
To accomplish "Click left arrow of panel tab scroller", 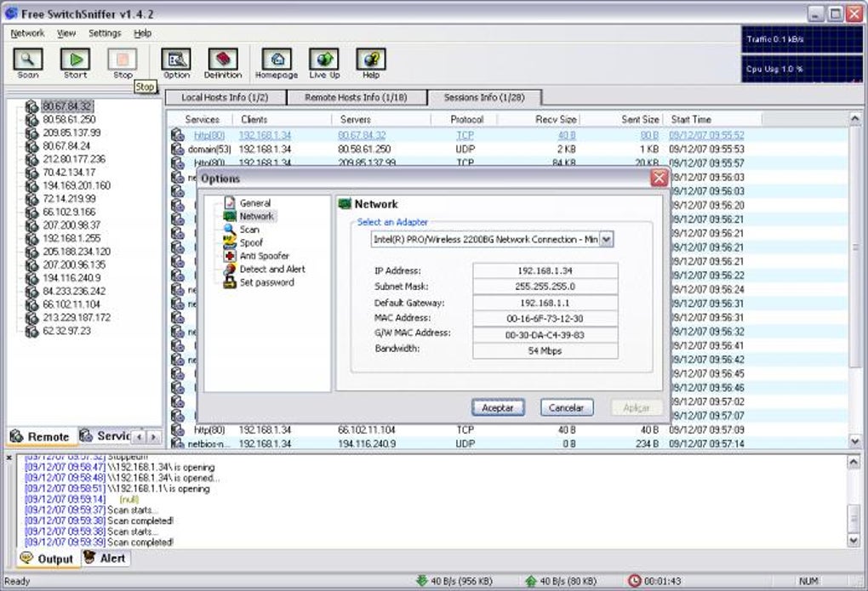I will [140, 437].
